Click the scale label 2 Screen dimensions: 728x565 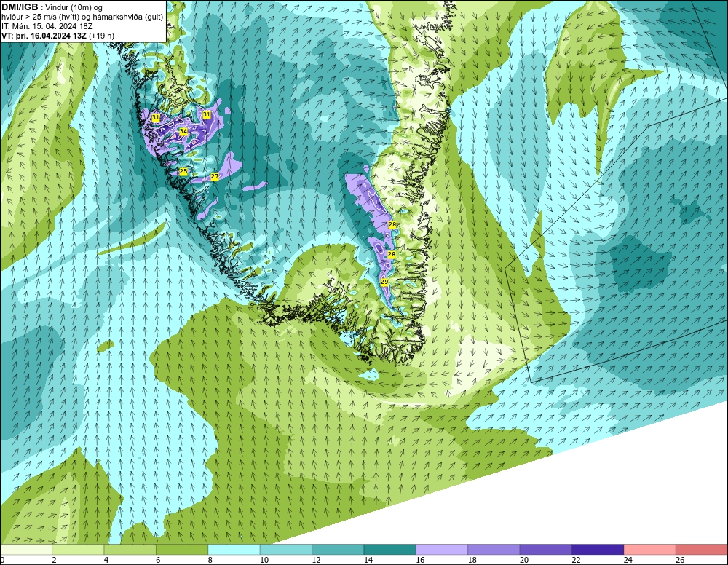pos(55,560)
